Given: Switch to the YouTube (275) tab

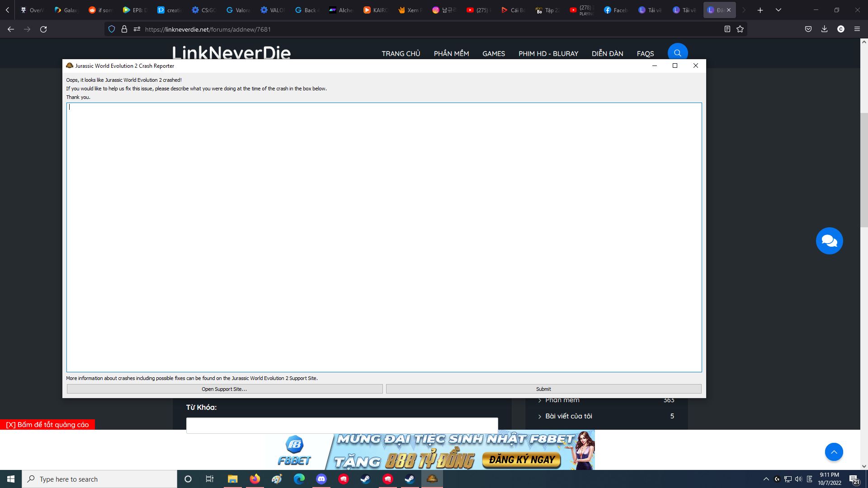Looking at the screenshot, I should pos(478,10).
